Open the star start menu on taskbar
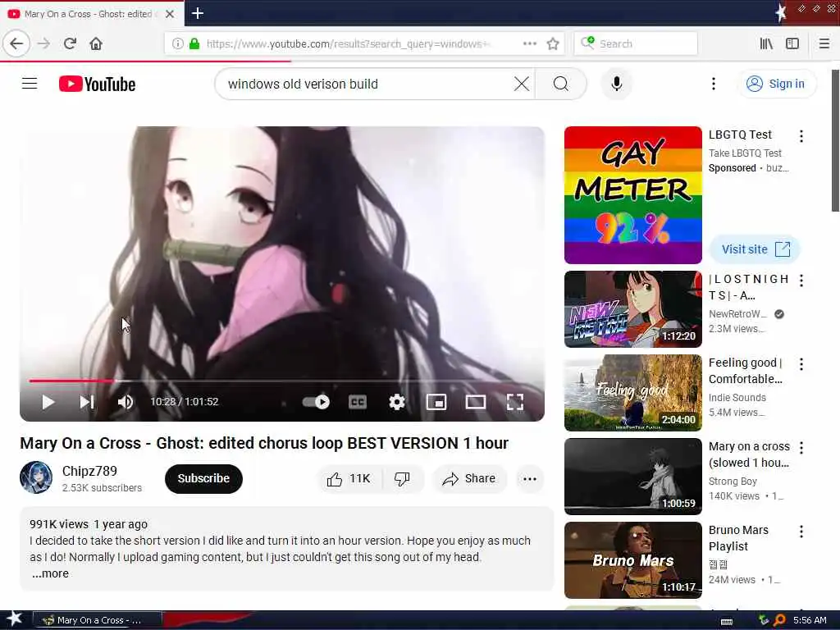This screenshot has height=630, width=840. [14, 619]
